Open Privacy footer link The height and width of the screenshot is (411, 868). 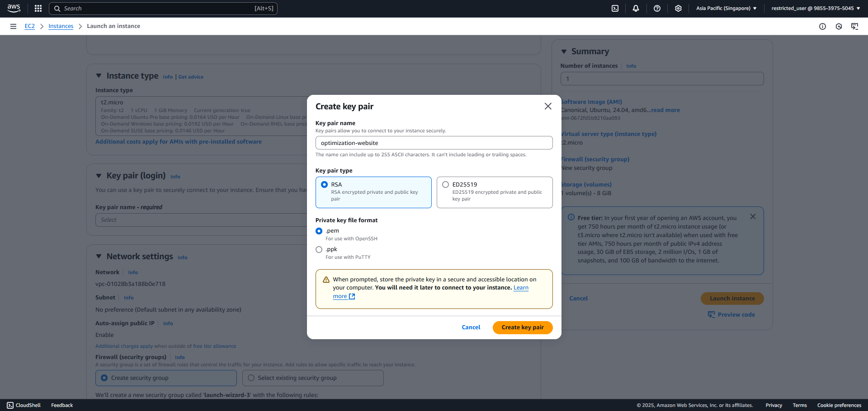click(x=774, y=405)
